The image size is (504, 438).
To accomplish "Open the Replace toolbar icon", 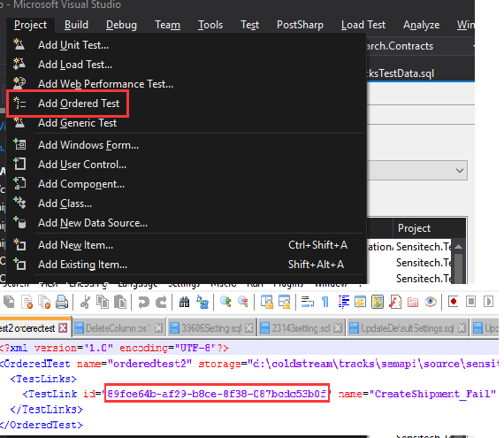I will point(202,303).
